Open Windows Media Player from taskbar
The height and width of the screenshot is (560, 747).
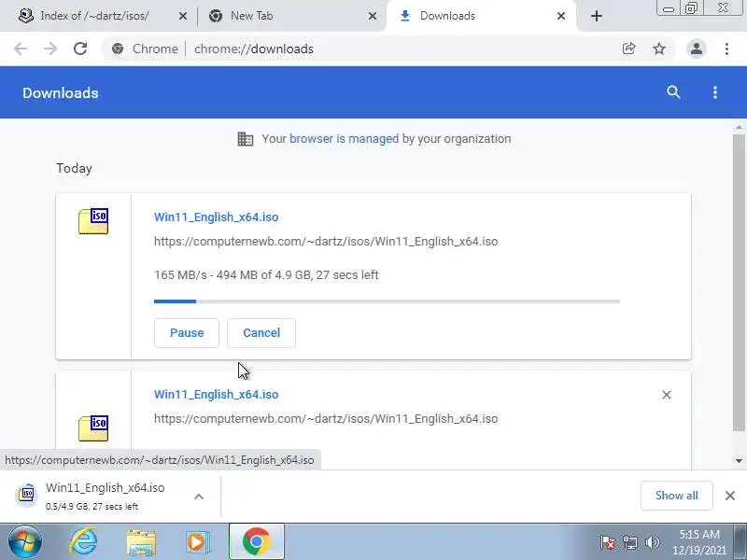(197, 542)
